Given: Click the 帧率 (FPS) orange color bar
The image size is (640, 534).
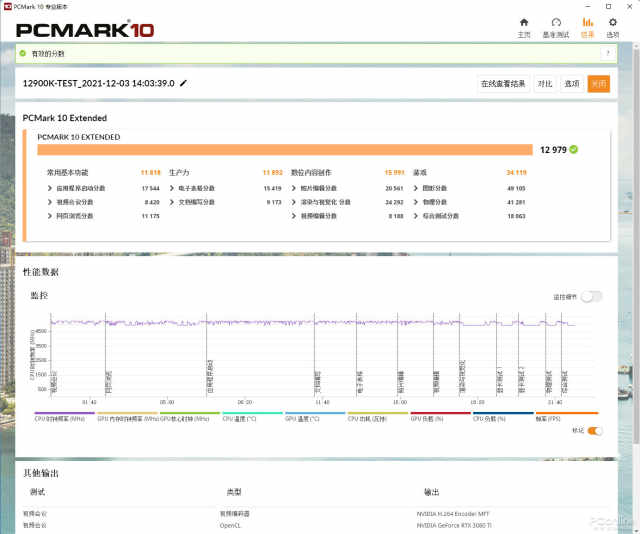Looking at the screenshot, I should 567,413.
